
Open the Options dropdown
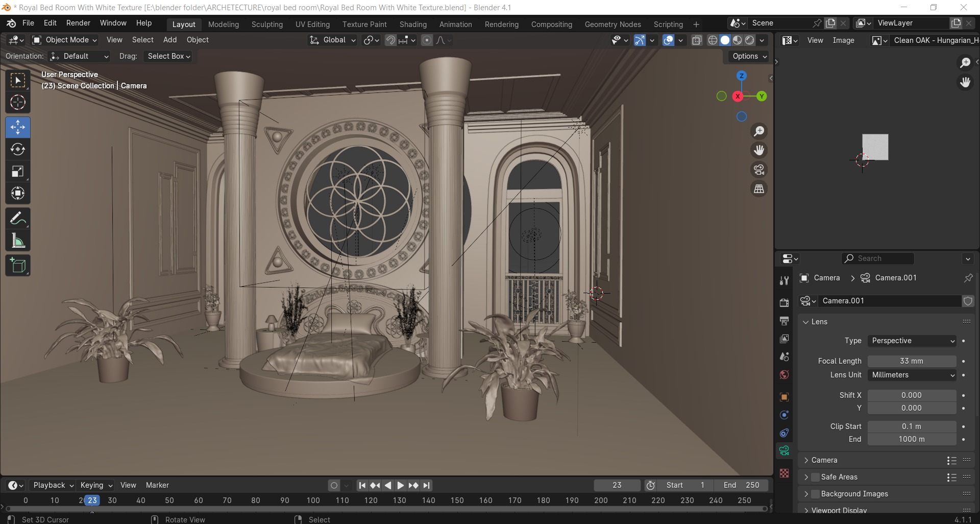coord(749,56)
